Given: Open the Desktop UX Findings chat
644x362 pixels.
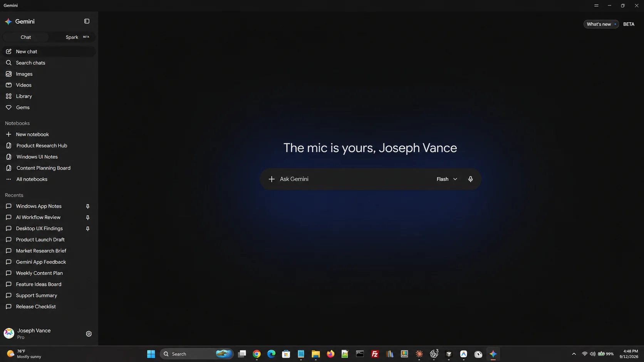Looking at the screenshot, I should pyautogui.click(x=39, y=229).
